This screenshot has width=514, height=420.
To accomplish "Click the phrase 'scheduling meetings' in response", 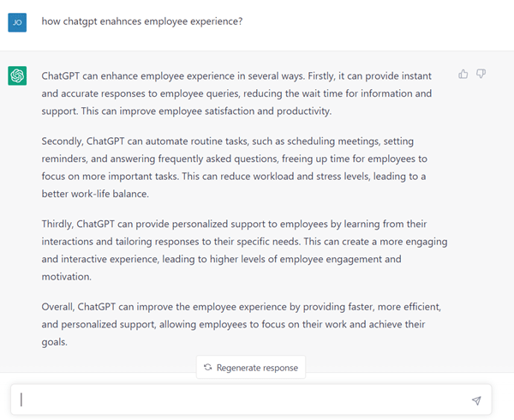I will [333, 141].
